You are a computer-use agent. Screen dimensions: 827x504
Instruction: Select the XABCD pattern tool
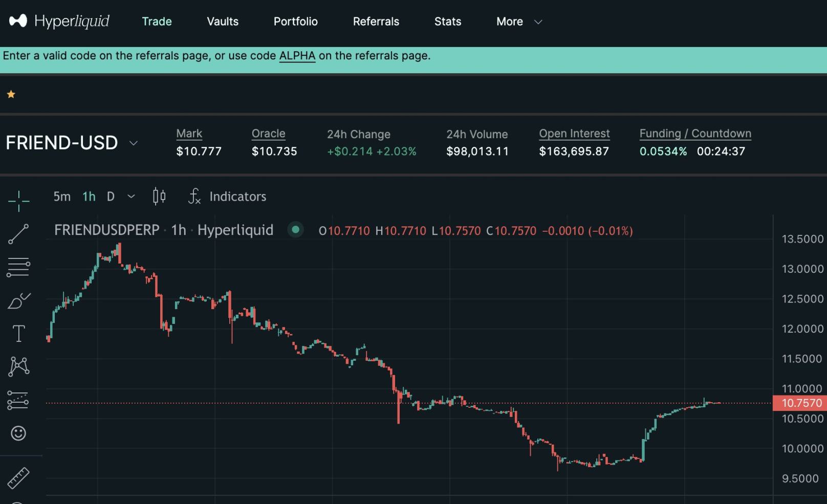(19, 366)
